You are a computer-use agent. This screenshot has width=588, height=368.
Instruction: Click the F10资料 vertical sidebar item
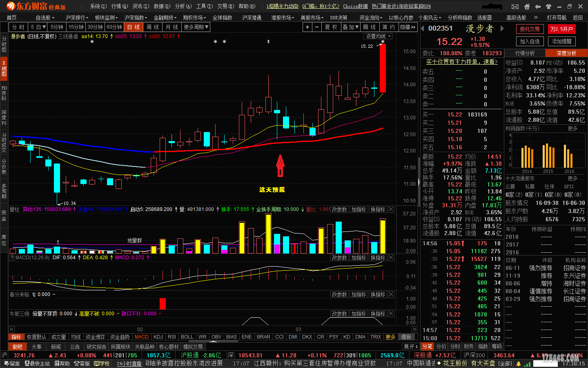pyautogui.click(x=4, y=93)
